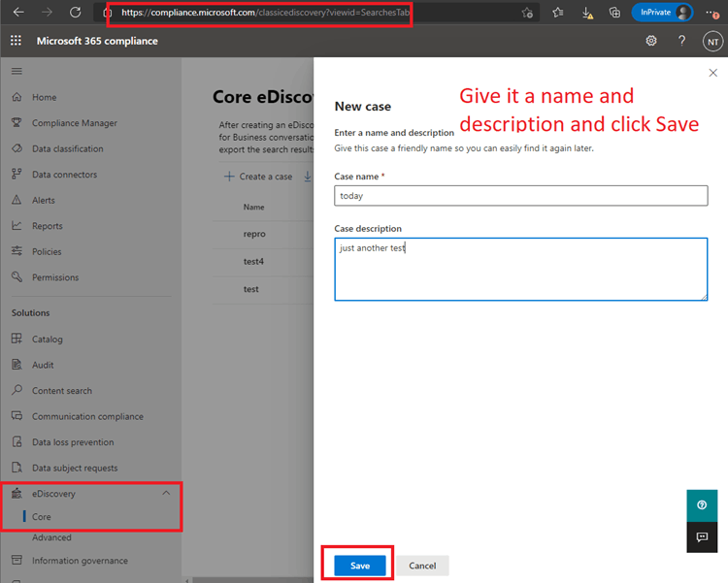Click Save to create the case
The width and height of the screenshot is (728, 583).
coord(360,566)
